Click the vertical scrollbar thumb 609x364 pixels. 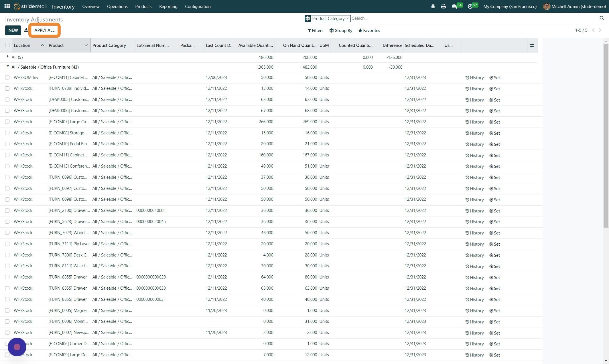[606, 136]
